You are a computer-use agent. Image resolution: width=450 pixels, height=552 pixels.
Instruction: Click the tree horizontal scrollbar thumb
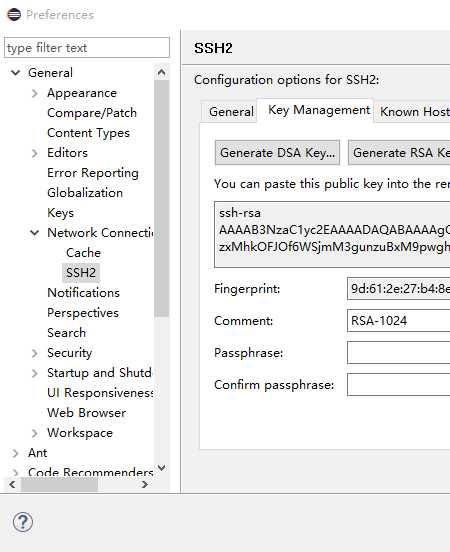[59, 485]
